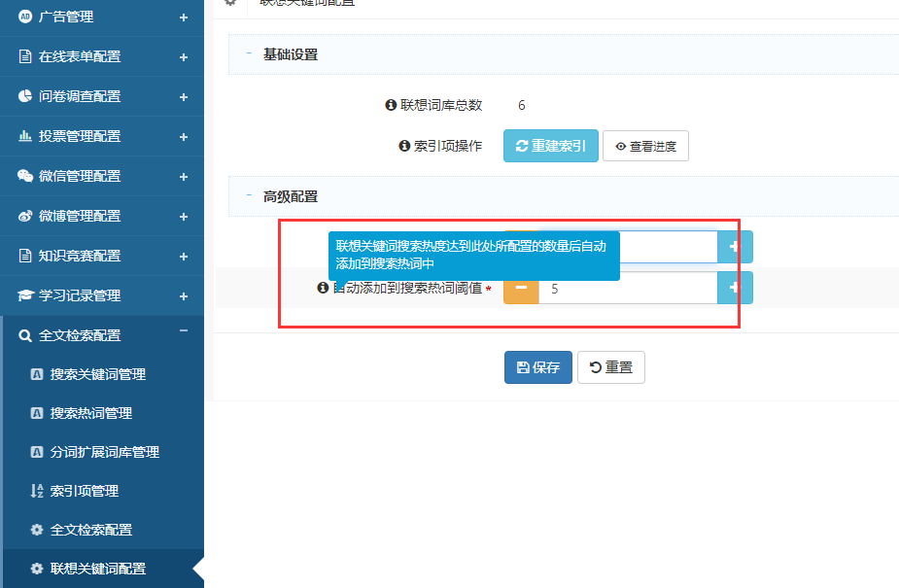Click the Weibo icon beside 微博管理配置

pos(26,216)
